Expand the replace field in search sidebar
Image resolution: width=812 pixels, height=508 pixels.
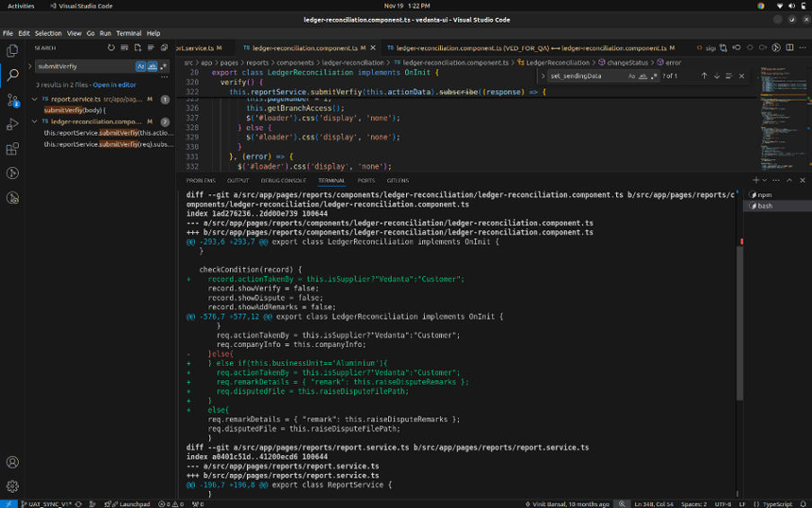pos(30,67)
